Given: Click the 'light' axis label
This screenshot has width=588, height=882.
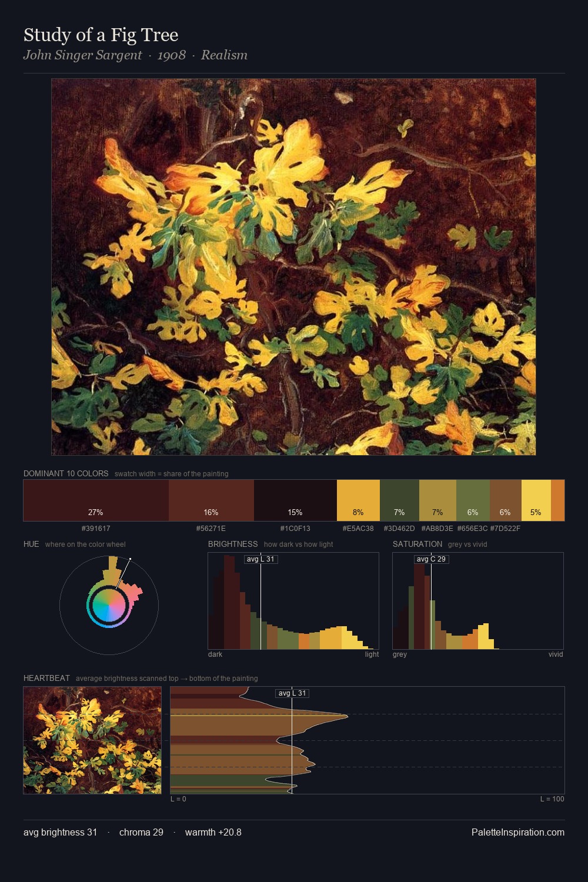Looking at the screenshot, I should pyautogui.click(x=372, y=654).
